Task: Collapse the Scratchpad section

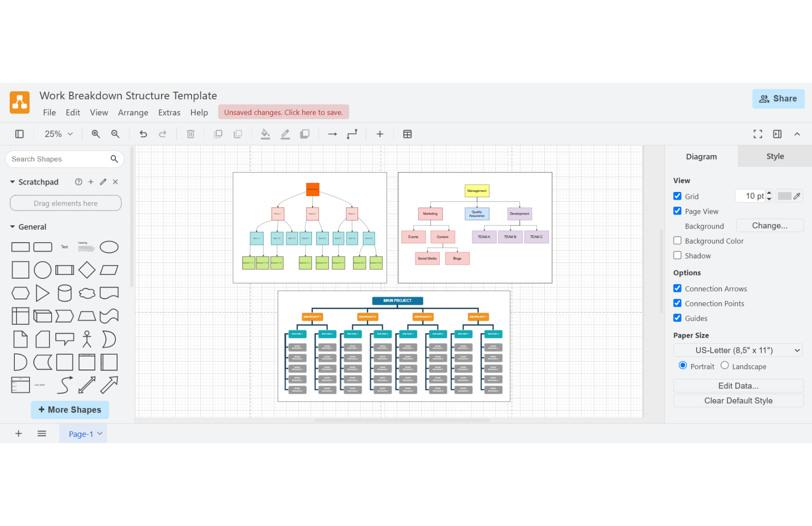Action: point(12,182)
